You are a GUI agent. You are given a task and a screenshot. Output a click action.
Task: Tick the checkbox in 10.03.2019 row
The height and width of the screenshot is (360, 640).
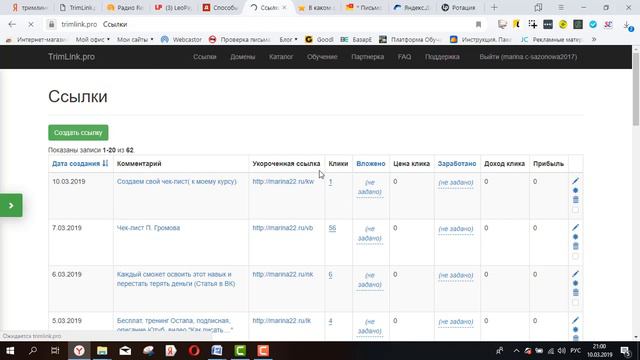pos(576,210)
